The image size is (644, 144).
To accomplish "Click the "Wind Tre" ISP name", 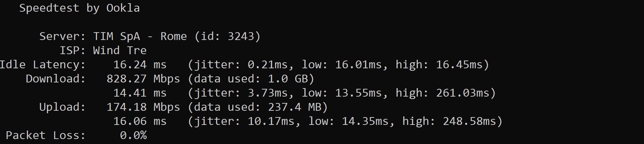I will click(120, 51).
